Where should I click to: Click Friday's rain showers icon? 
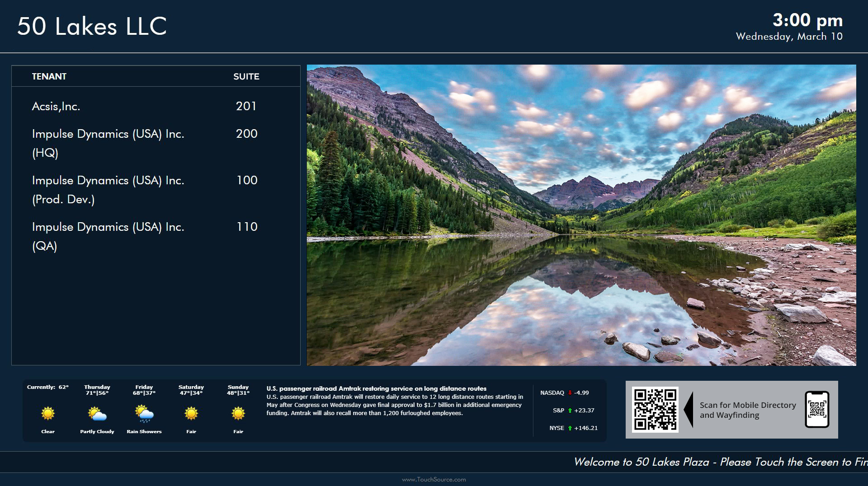[144, 412]
